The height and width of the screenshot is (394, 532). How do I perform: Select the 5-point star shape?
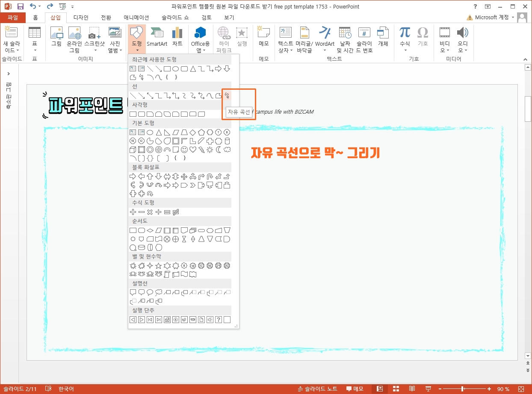click(x=159, y=266)
